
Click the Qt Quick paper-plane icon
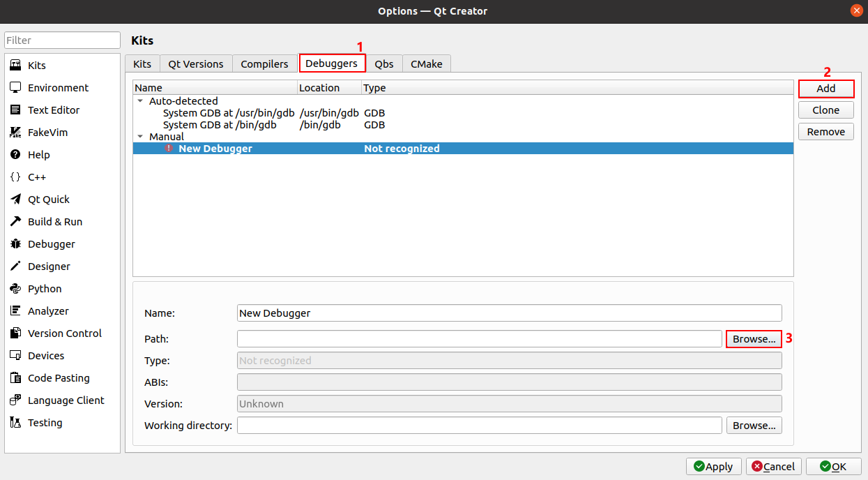pyautogui.click(x=15, y=200)
